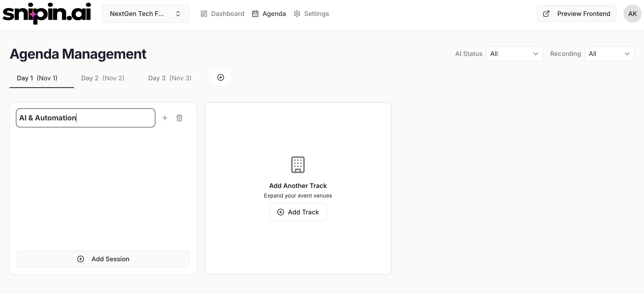Image resolution: width=644 pixels, height=294 pixels.
Task: Open Dashboard via the grid icon
Action: [204, 14]
